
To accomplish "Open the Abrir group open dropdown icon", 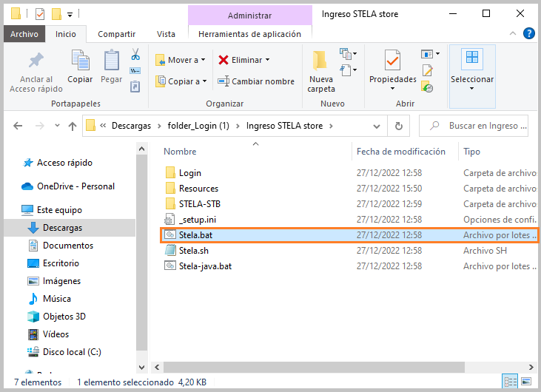I will click(x=430, y=54).
